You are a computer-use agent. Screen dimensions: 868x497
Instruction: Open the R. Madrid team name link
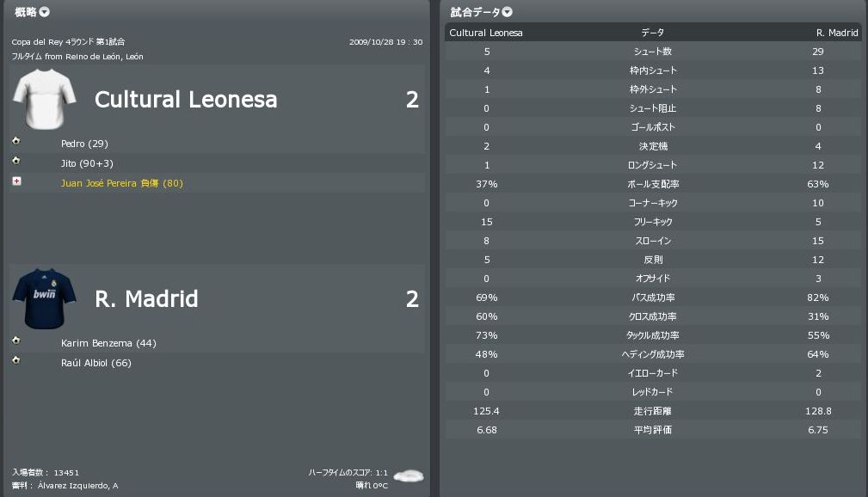(146, 298)
